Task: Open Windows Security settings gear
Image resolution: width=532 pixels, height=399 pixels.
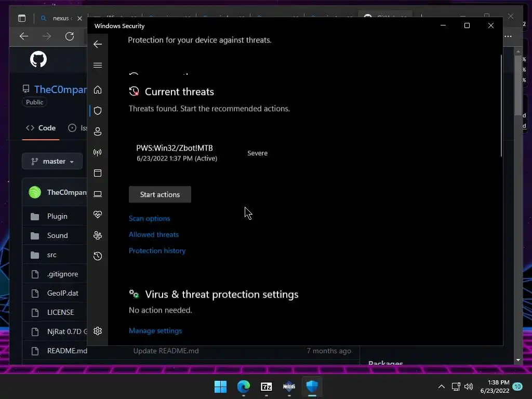Action: [x=98, y=331]
